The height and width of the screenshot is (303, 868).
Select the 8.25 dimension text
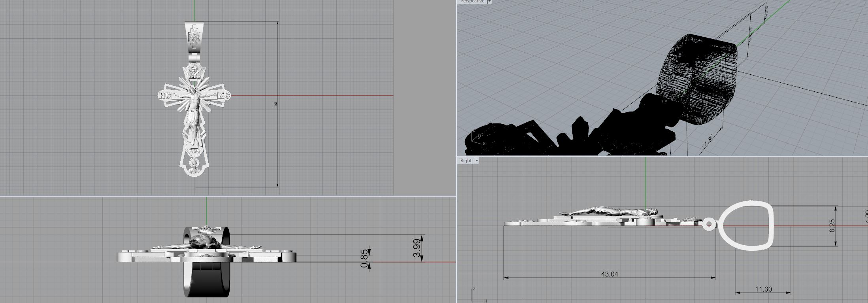click(x=832, y=226)
